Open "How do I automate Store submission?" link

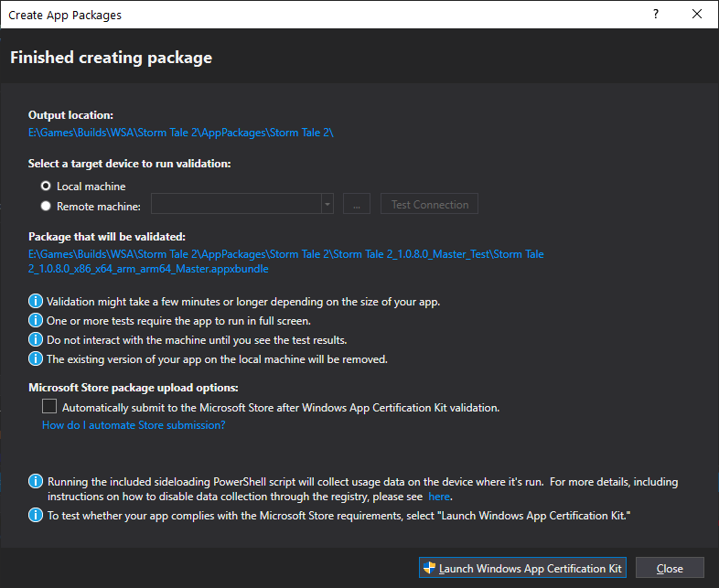pyautogui.click(x=134, y=425)
